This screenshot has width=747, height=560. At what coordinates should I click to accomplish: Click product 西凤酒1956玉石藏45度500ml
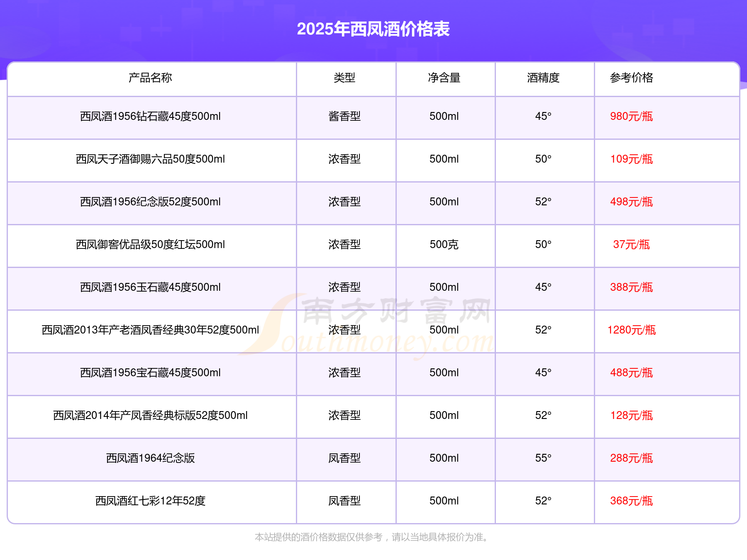point(150,287)
